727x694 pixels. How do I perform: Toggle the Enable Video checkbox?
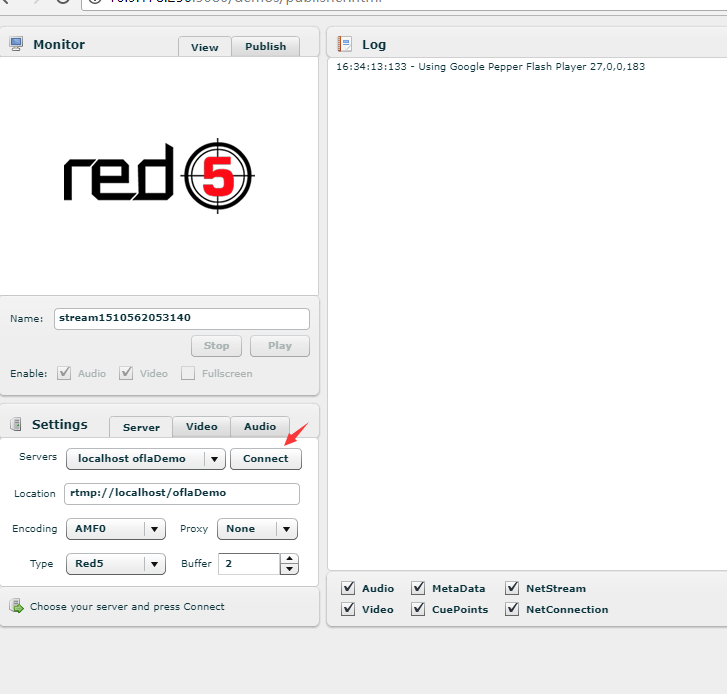click(126, 373)
